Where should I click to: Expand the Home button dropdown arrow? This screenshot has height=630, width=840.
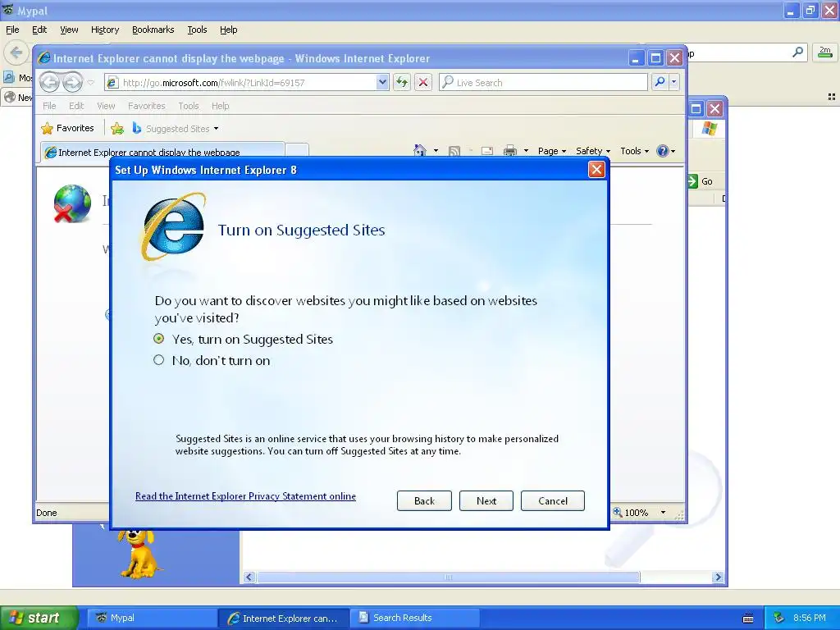coord(436,151)
